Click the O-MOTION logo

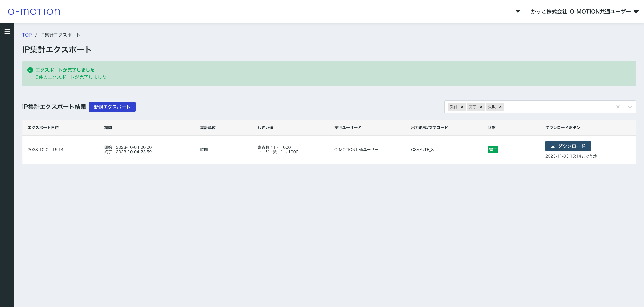coord(34,12)
